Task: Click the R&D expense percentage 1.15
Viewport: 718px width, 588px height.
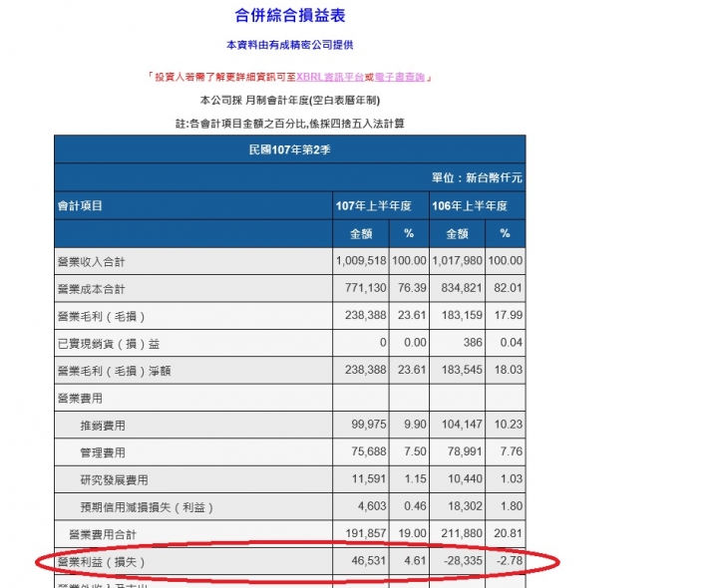Action: pyautogui.click(x=415, y=478)
